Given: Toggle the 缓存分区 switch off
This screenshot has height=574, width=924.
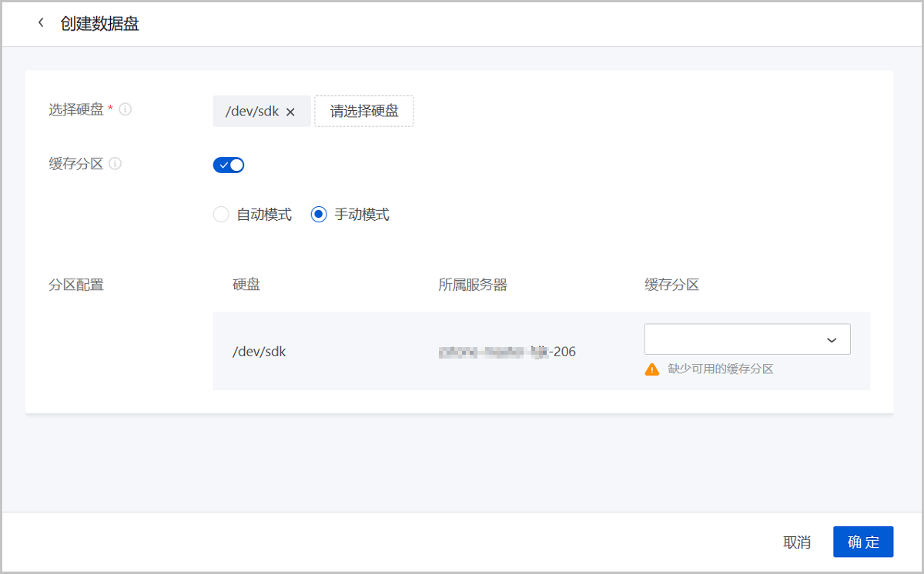Looking at the screenshot, I should [229, 165].
